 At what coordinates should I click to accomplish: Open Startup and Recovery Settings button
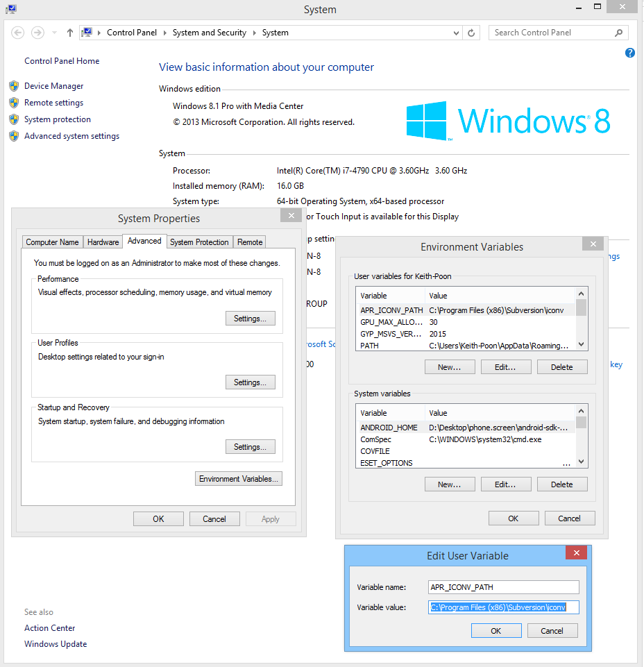[250, 447]
